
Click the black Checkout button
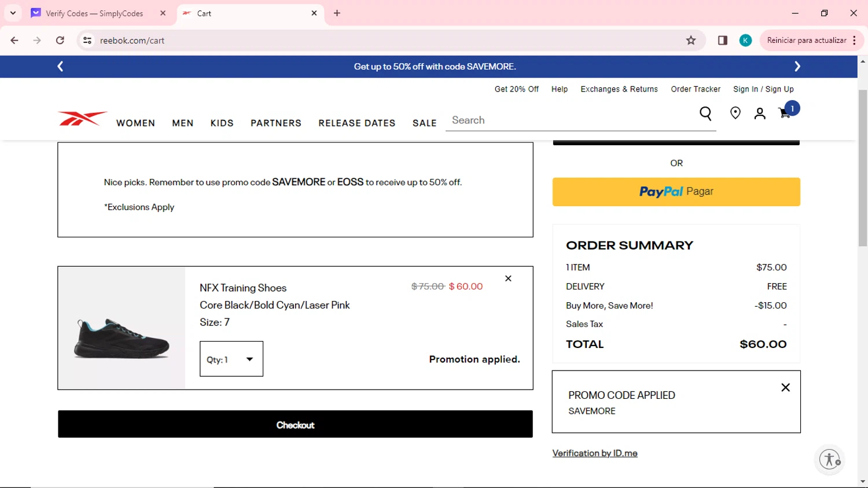[x=295, y=424]
